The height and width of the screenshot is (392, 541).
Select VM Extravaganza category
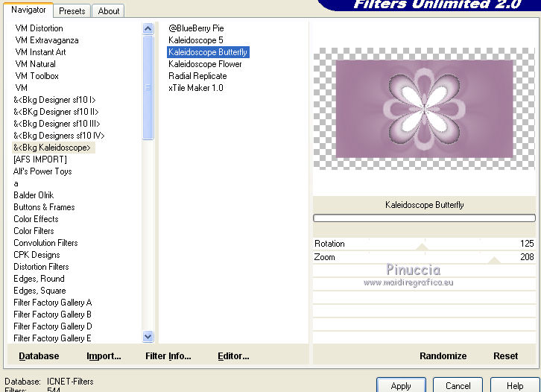click(x=47, y=40)
